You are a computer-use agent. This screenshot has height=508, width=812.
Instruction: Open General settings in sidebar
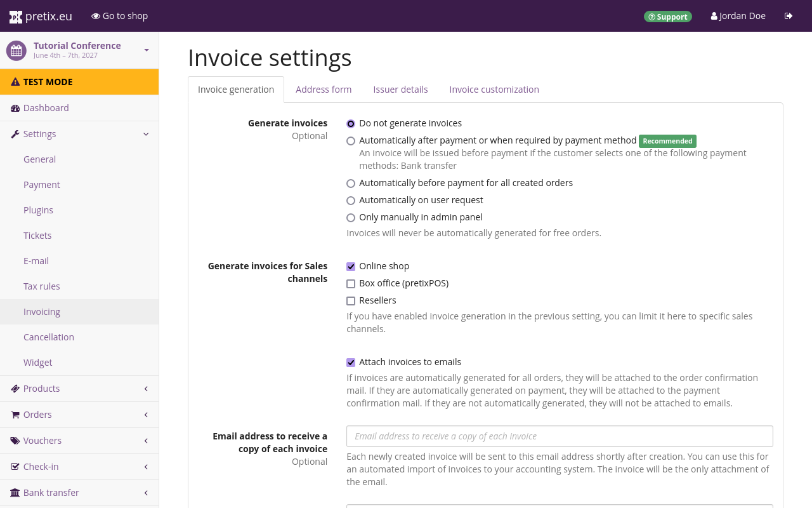(x=79, y=159)
